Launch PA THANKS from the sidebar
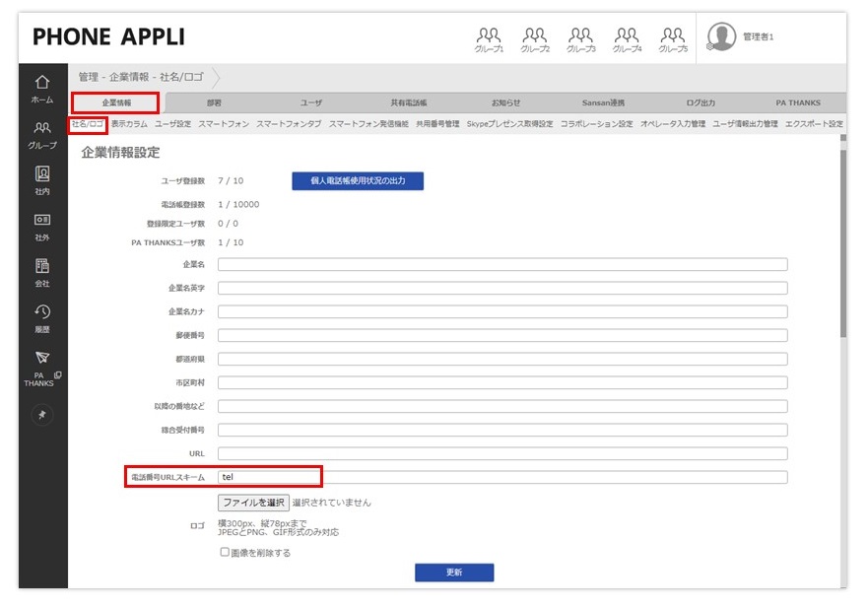The height and width of the screenshot is (608, 868). click(41, 367)
